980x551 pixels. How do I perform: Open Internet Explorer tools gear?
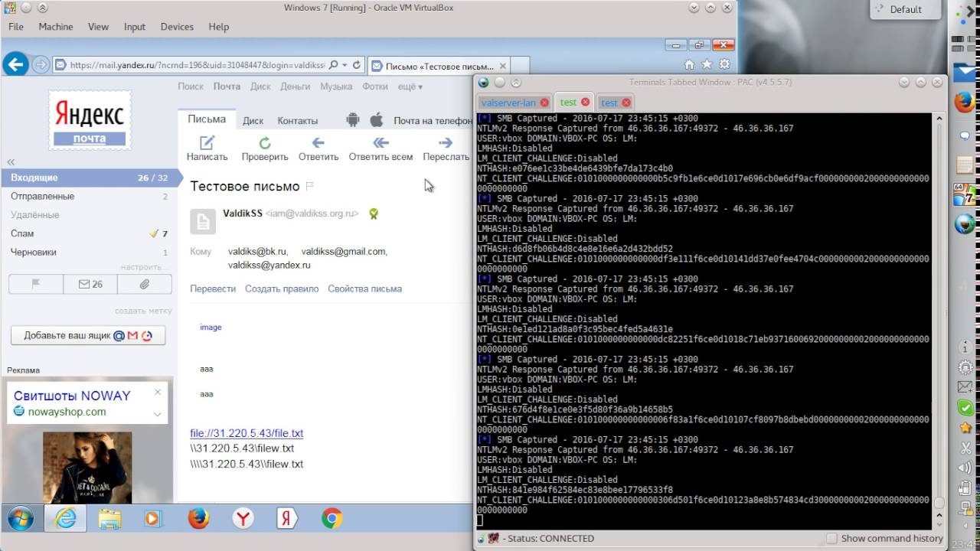tap(724, 65)
